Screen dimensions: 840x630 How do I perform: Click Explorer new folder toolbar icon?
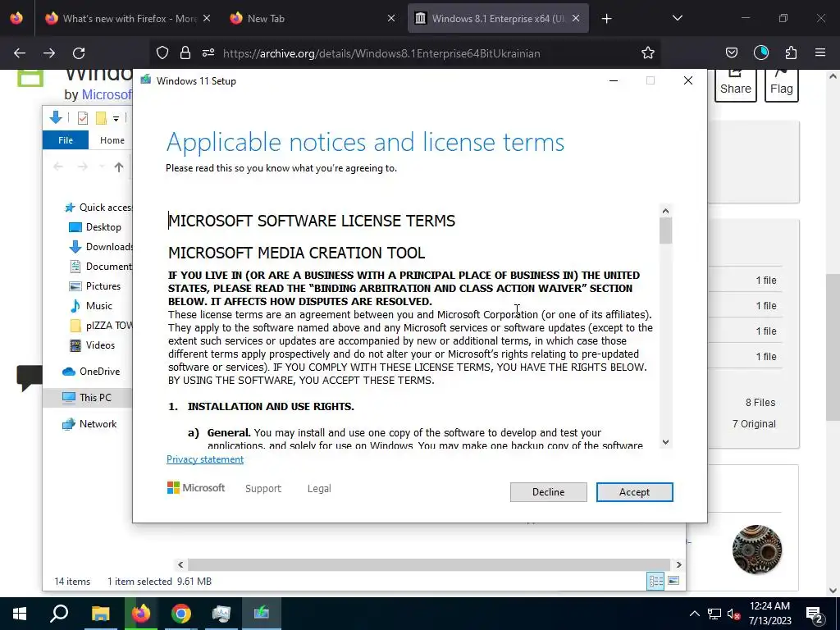(101, 118)
